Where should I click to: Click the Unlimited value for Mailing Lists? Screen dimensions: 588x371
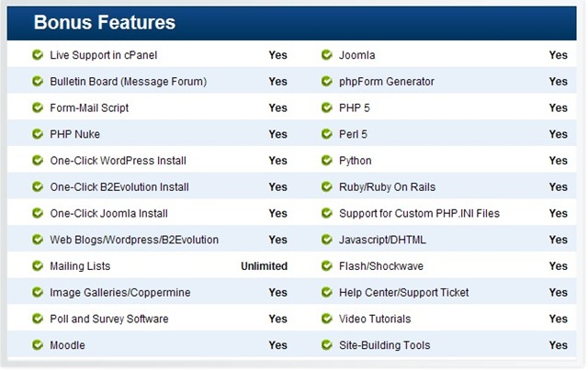pyautogui.click(x=264, y=266)
